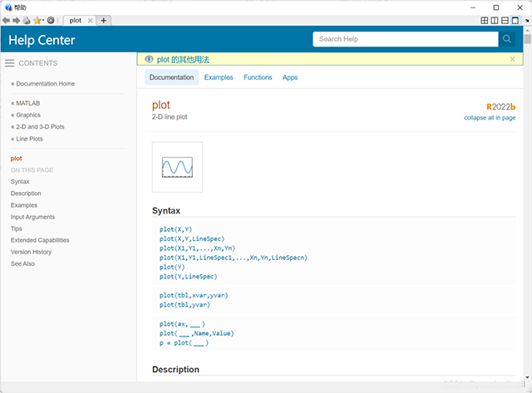This screenshot has height=393, width=532.
Task: Maximize the help window
Action: coord(496,7)
